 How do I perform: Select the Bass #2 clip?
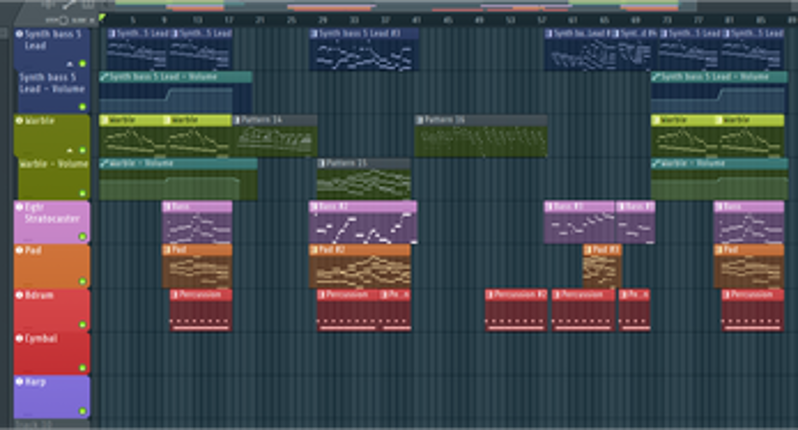coord(363,222)
